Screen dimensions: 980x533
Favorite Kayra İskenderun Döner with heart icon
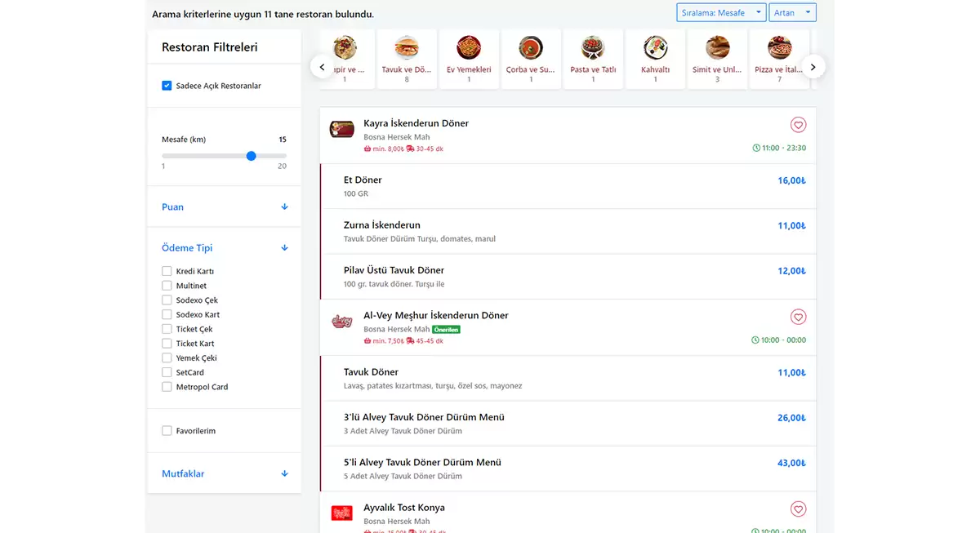point(798,125)
